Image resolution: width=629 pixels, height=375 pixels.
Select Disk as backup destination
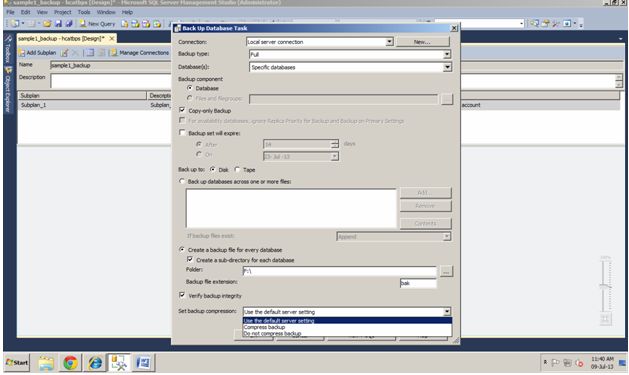(213, 169)
